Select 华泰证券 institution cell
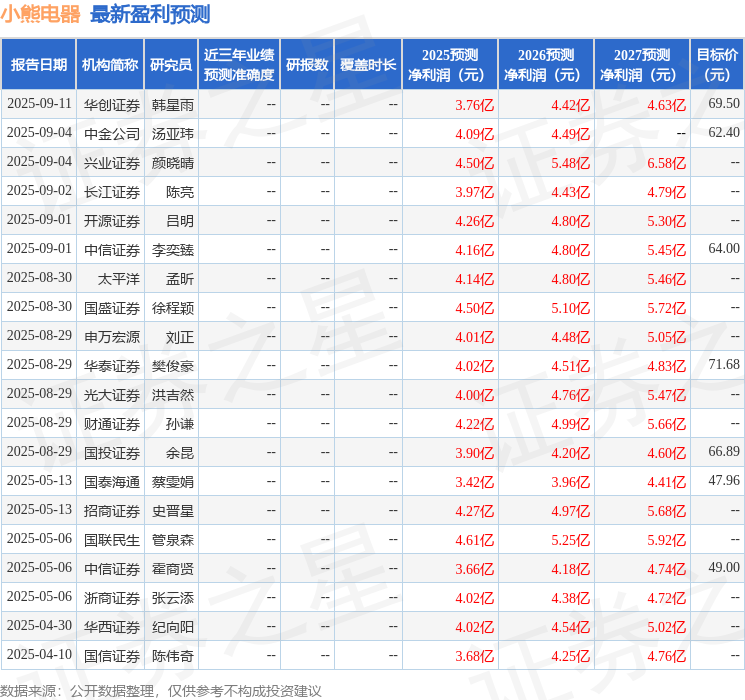745x700 pixels. click(x=112, y=366)
